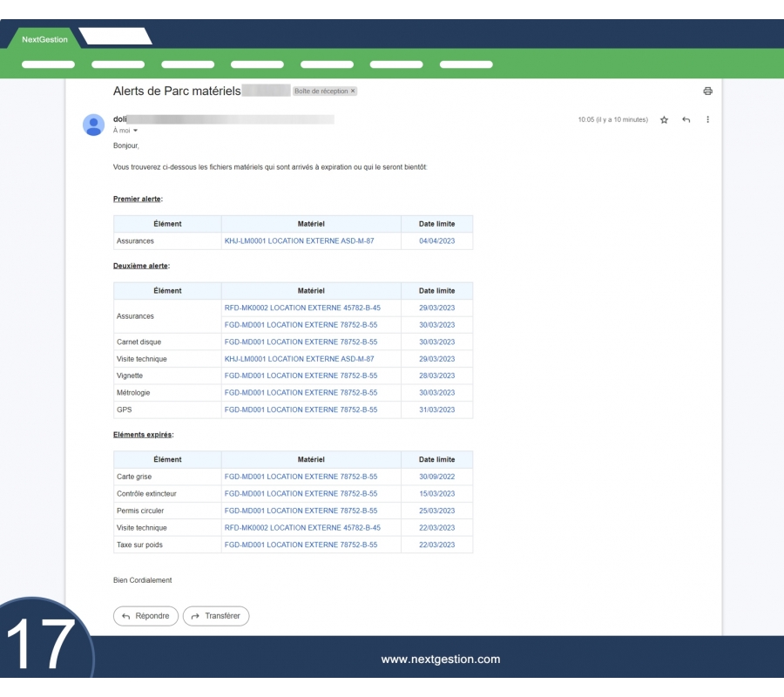Click the first green navigation bar item
This screenshot has width=784, height=697.
[48, 64]
